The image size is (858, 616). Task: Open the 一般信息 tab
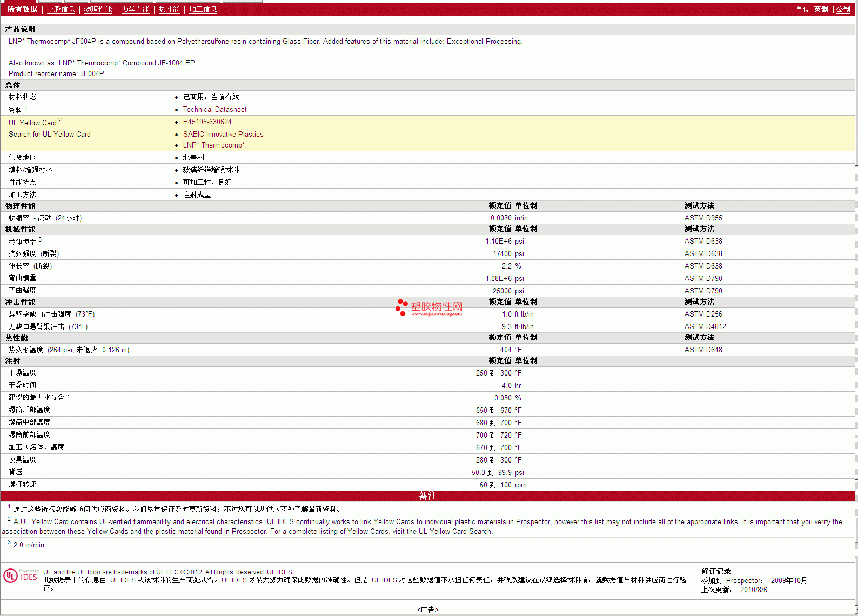[x=61, y=10]
